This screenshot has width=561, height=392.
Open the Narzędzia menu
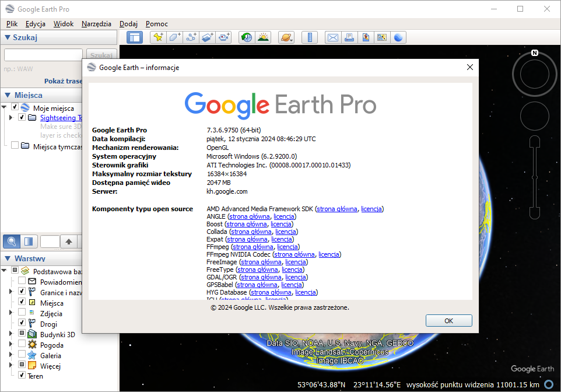pos(96,24)
